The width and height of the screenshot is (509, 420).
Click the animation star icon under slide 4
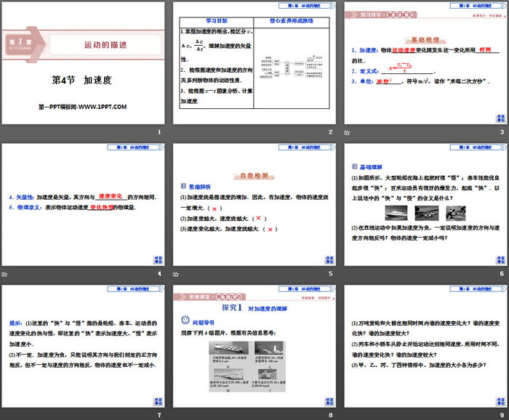5,273
